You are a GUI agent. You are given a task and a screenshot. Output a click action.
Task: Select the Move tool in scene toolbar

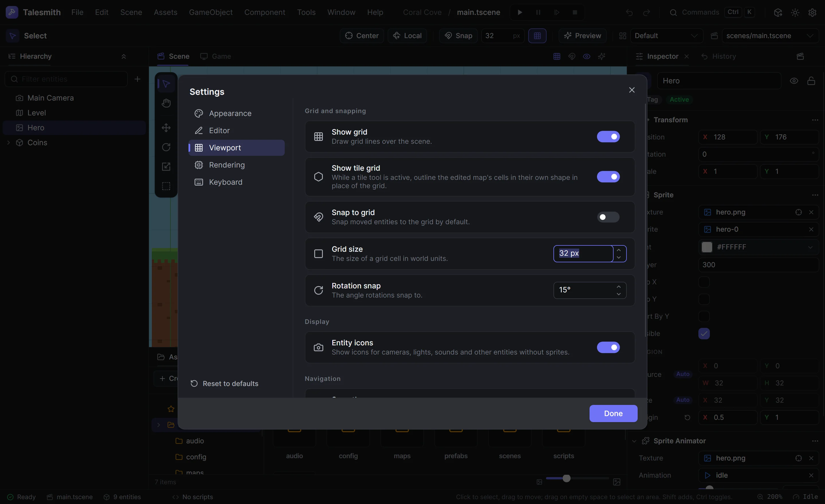click(166, 127)
